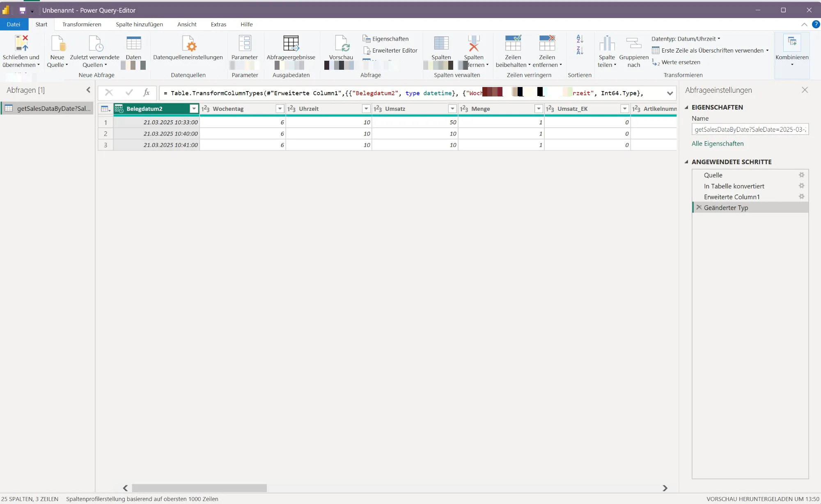Confirm formula with the checkmark icon

pyautogui.click(x=129, y=93)
